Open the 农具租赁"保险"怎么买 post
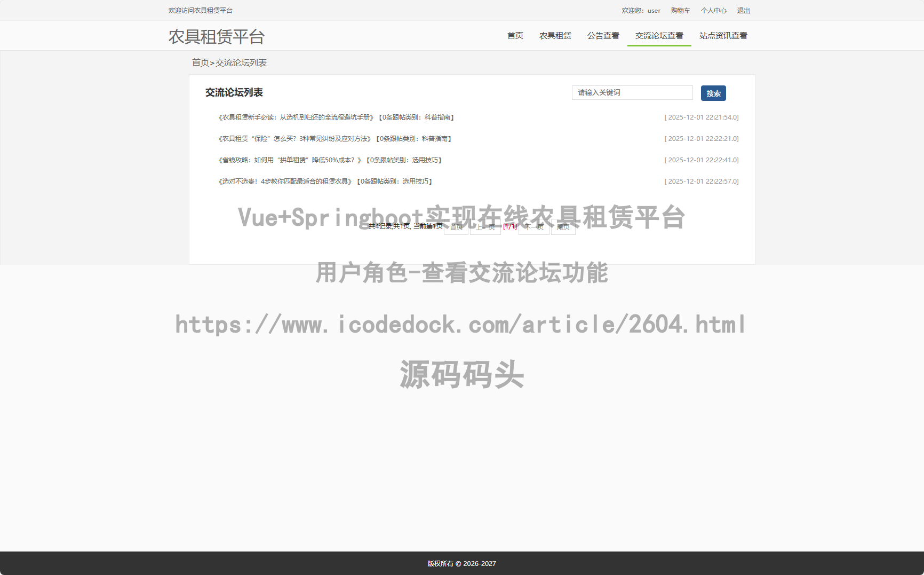 pos(294,139)
